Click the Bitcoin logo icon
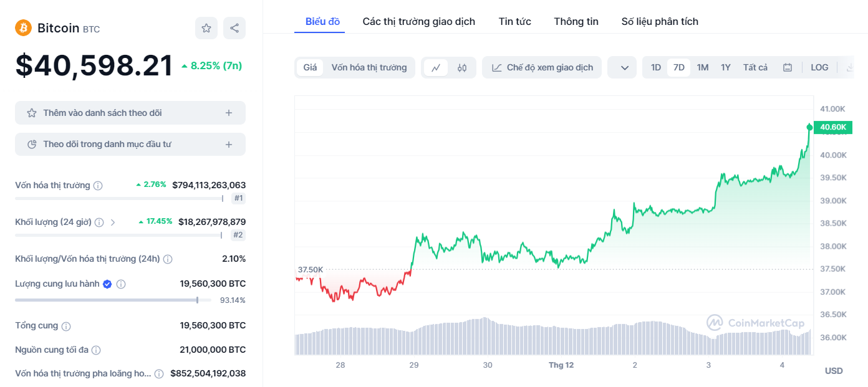This screenshot has height=387, width=868. (22, 28)
